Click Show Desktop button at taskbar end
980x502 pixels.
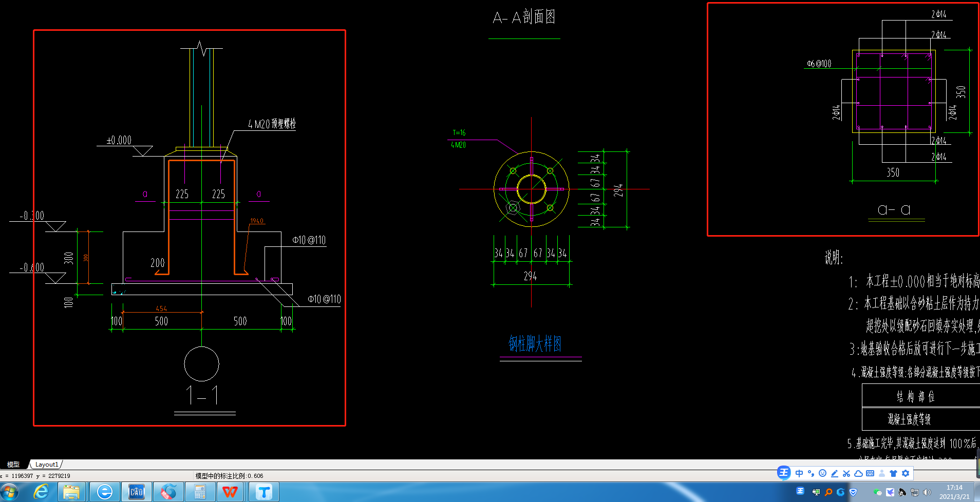click(977, 492)
